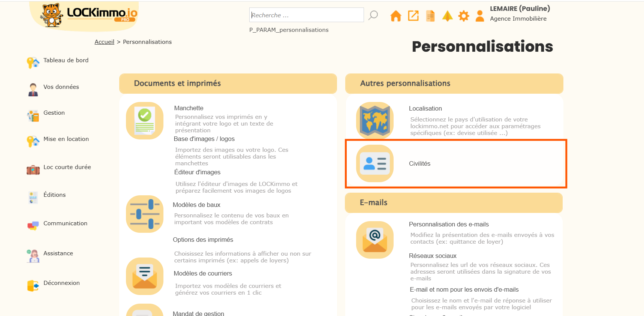Click the orange document icon in header
Viewport: 644px width, 316px height.
[430, 16]
